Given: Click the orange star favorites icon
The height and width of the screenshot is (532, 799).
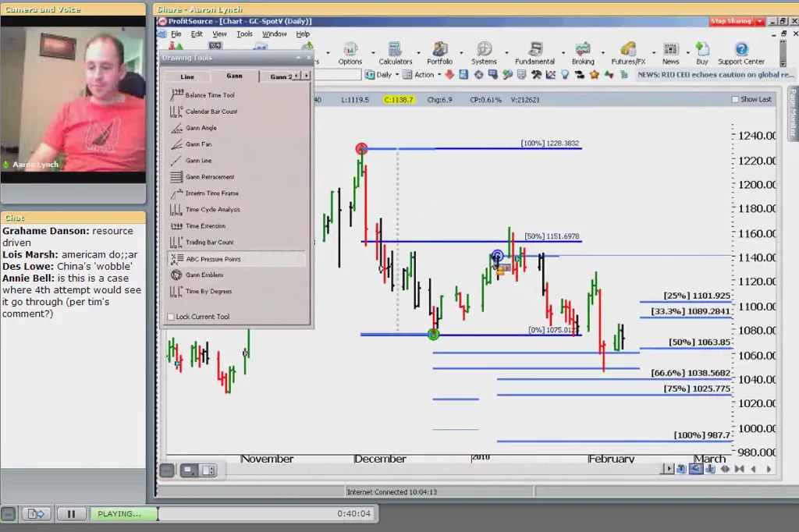Looking at the screenshot, I should click(x=594, y=75).
